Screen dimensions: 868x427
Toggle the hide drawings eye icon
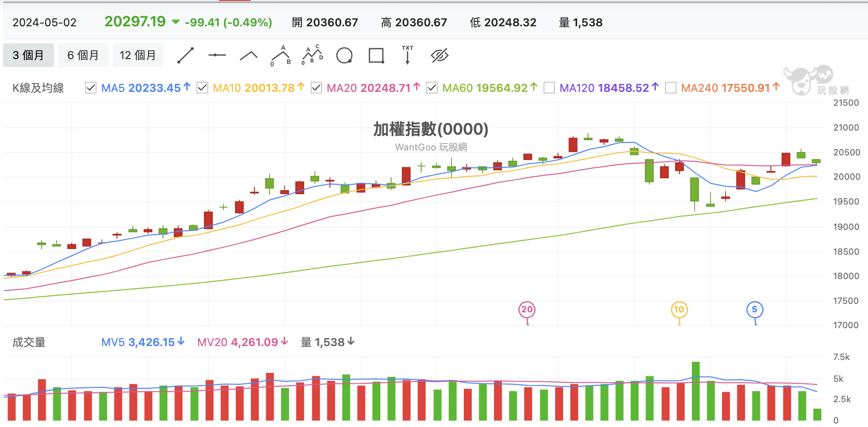click(x=439, y=56)
